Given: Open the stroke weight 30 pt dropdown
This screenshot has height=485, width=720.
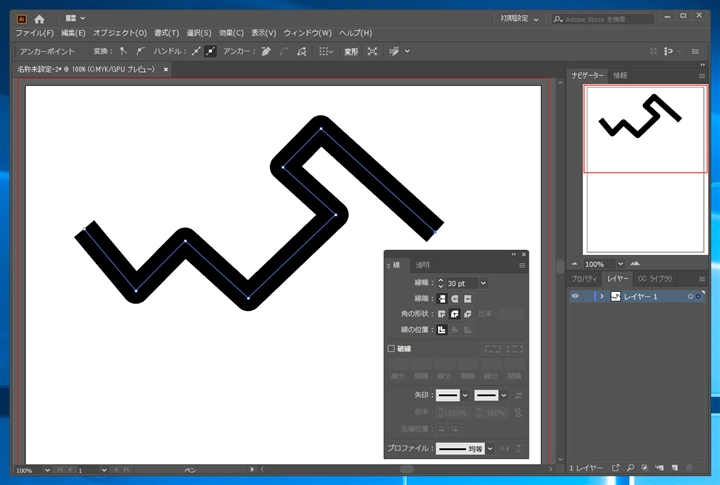Looking at the screenshot, I should 483,283.
